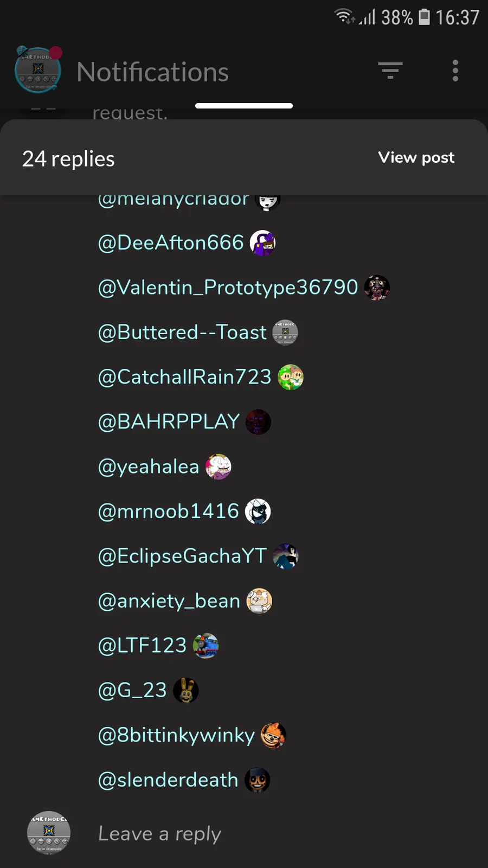Viewport: 488px width, 868px height.
Task: Open the @BAHRPPLAY mention link
Action: pos(169,422)
